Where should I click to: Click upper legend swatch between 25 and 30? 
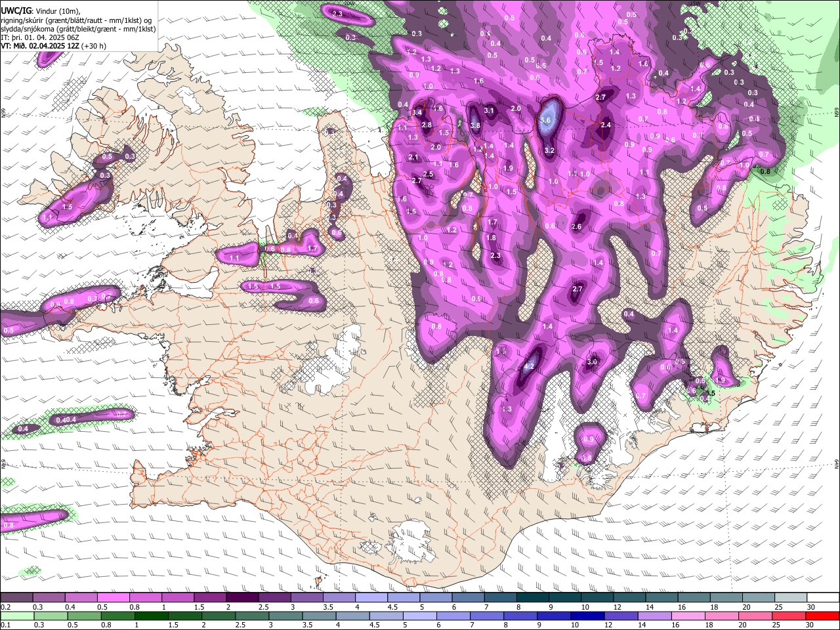792,598
